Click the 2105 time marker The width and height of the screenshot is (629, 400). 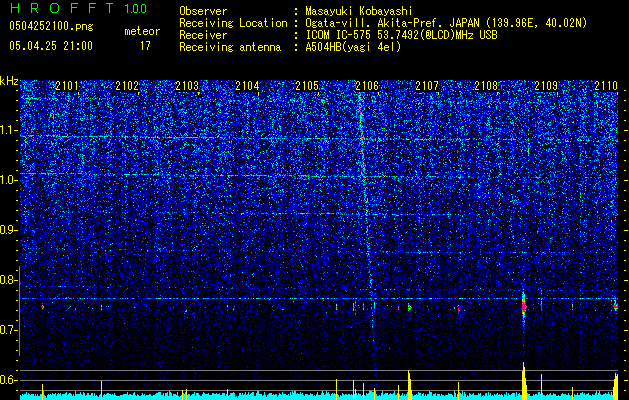tap(307, 85)
